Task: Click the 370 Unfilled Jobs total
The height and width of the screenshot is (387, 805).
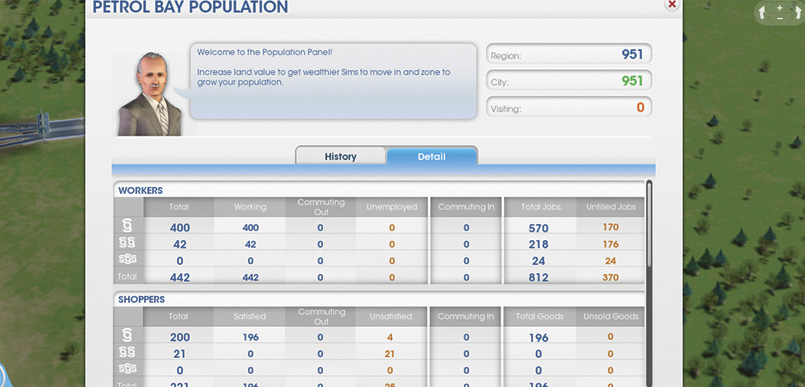Action: pos(610,277)
